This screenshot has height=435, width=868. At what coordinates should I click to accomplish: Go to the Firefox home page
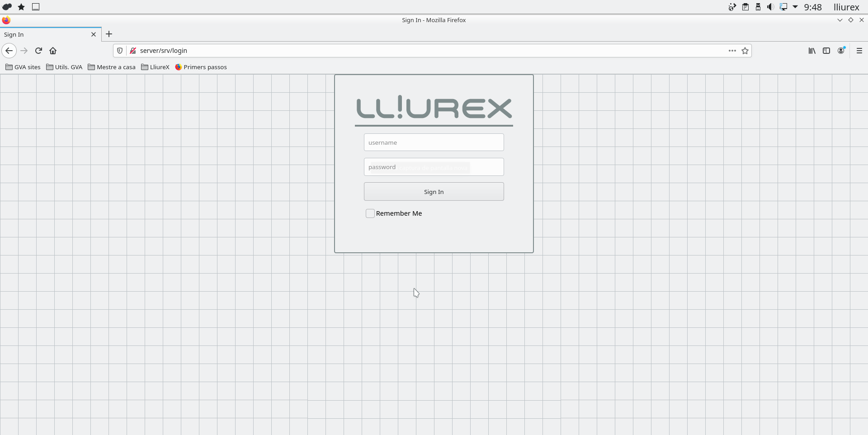pyautogui.click(x=53, y=51)
